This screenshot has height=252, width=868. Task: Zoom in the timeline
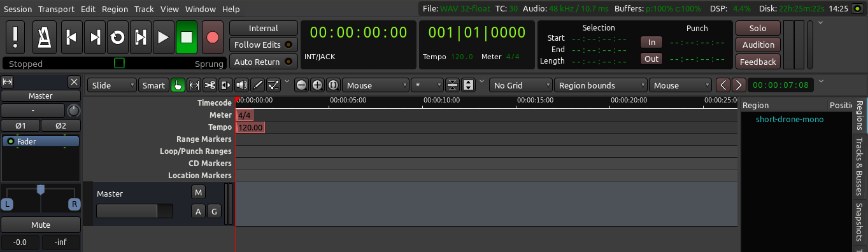[x=317, y=85]
